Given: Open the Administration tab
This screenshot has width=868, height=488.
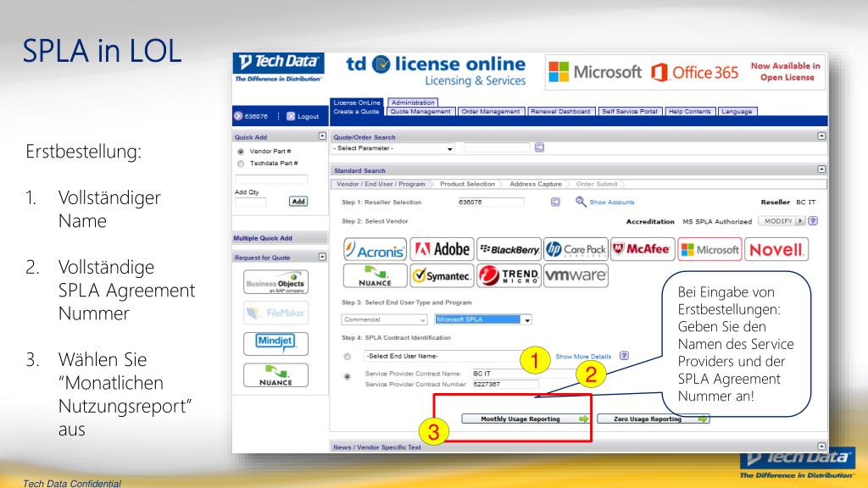Looking at the screenshot, I should [x=413, y=103].
